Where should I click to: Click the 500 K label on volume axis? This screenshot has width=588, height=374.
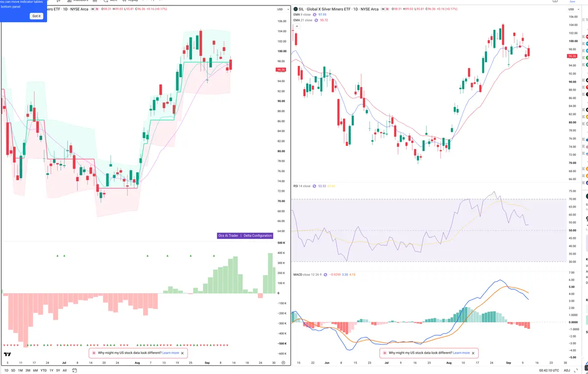(x=281, y=243)
